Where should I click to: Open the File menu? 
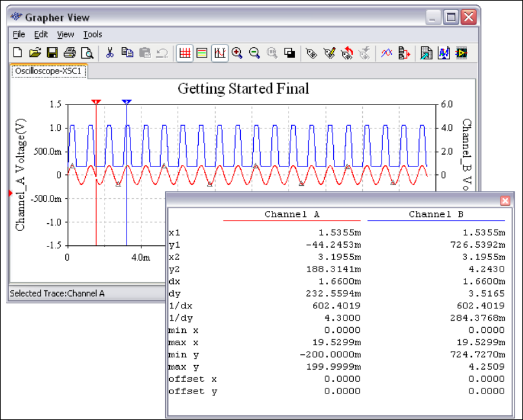click(x=19, y=34)
